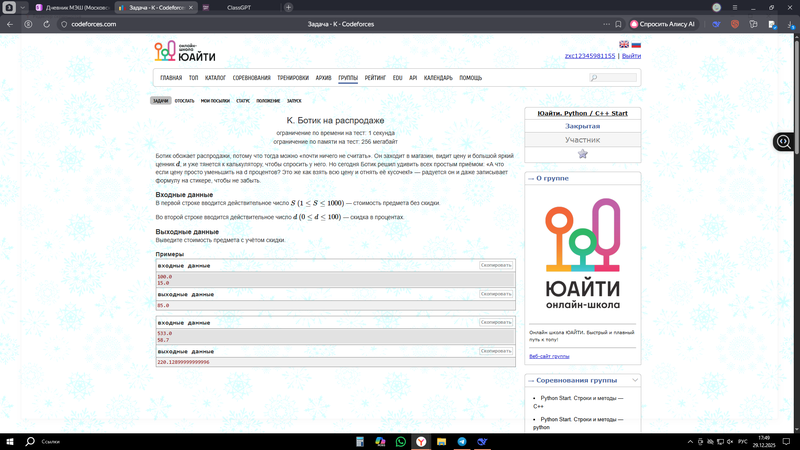Click the Выйти logout link

tap(631, 56)
